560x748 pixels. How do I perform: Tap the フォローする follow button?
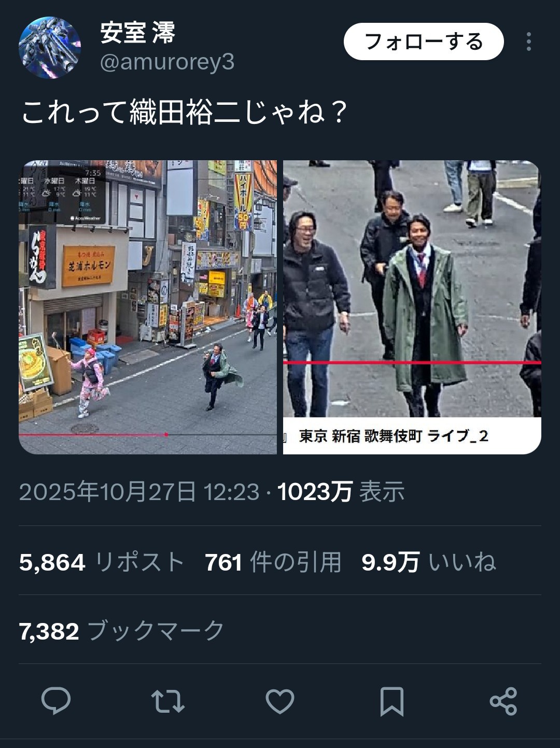click(424, 41)
